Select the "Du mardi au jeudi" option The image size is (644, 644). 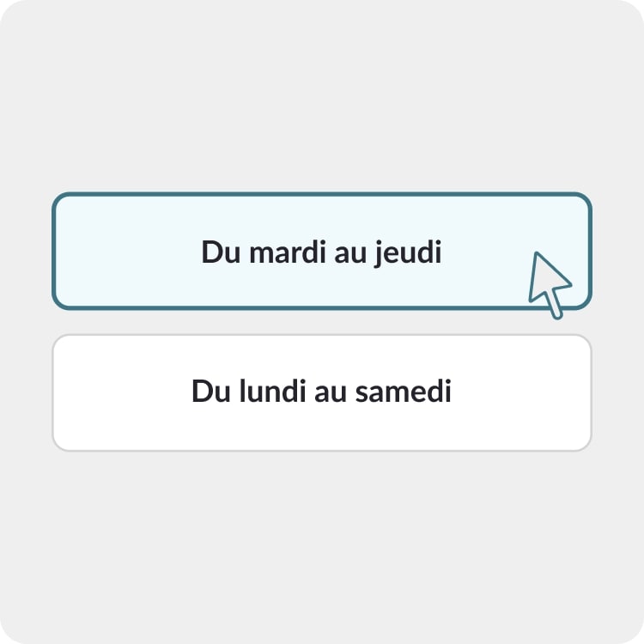321,252
